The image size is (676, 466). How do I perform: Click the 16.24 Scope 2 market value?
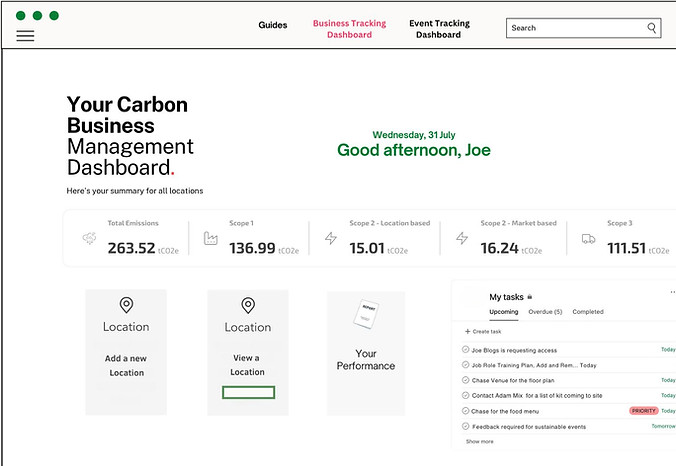(x=499, y=248)
